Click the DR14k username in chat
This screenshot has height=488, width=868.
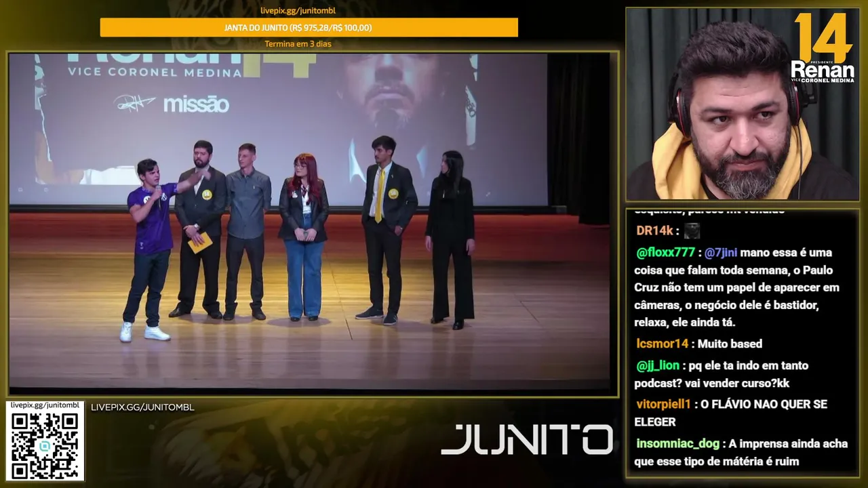tap(654, 230)
